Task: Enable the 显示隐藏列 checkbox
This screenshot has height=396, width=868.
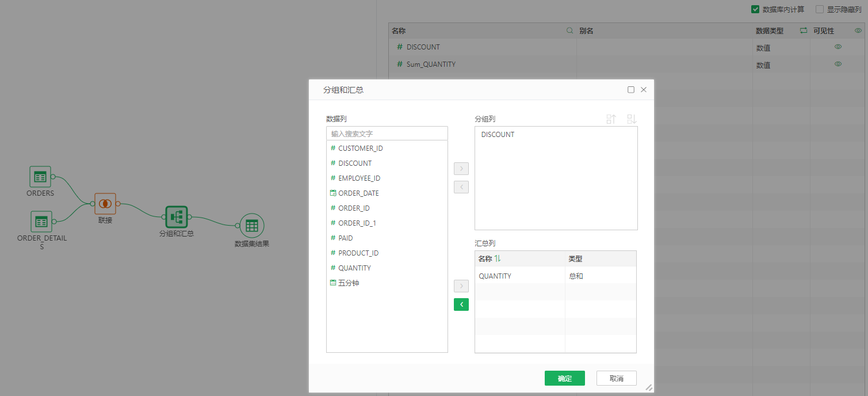Action: tap(820, 9)
